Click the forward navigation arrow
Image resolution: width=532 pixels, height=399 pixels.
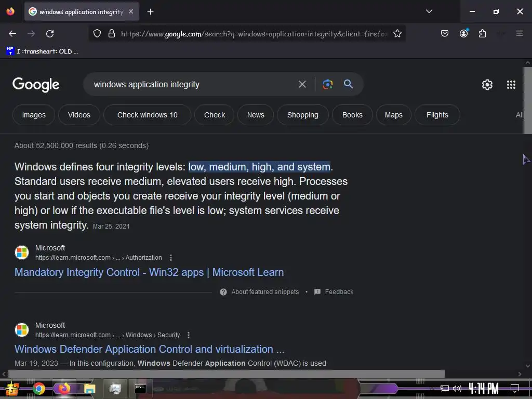pyautogui.click(x=31, y=34)
